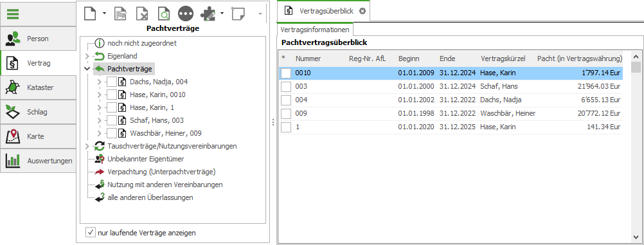The height and width of the screenshot is (245, 644).
Task: Click the Eigenland return arrow icon
Action: click(100, 56)
